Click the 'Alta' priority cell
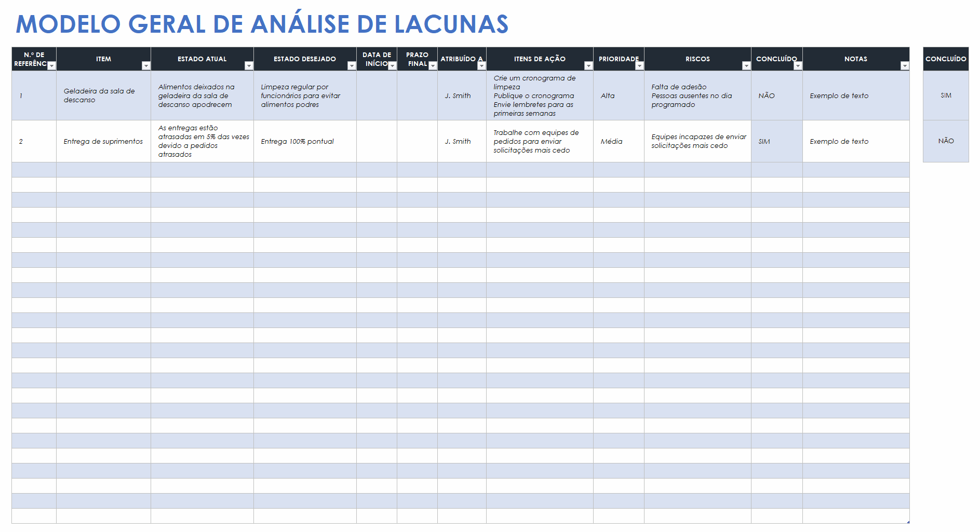Image resolution: width=980 pixels, height=532 pixels. pos(619,96)
